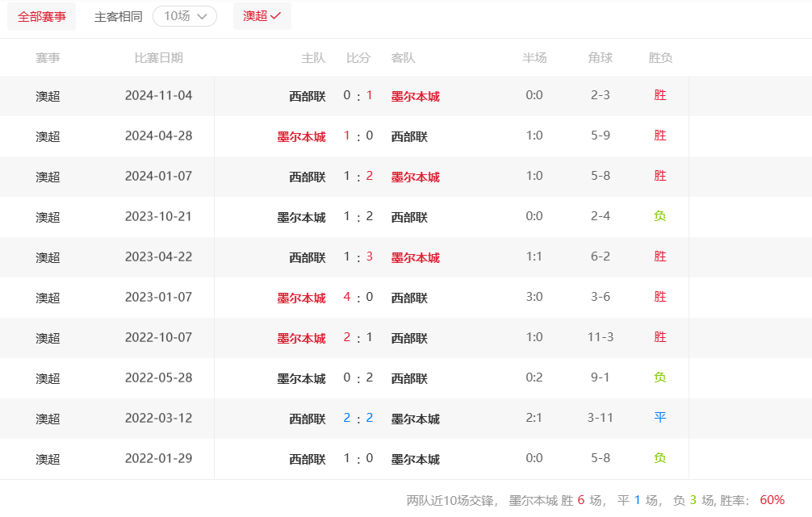812x517 pixels.
Task: Click the 负 result on 2022-05-28 row
Action: (660, 377)
